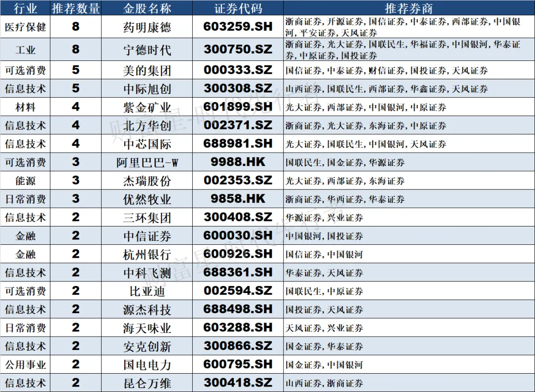Select the 安克创新 cell
The image size is (535, 392).
click(x=147, y=347)
